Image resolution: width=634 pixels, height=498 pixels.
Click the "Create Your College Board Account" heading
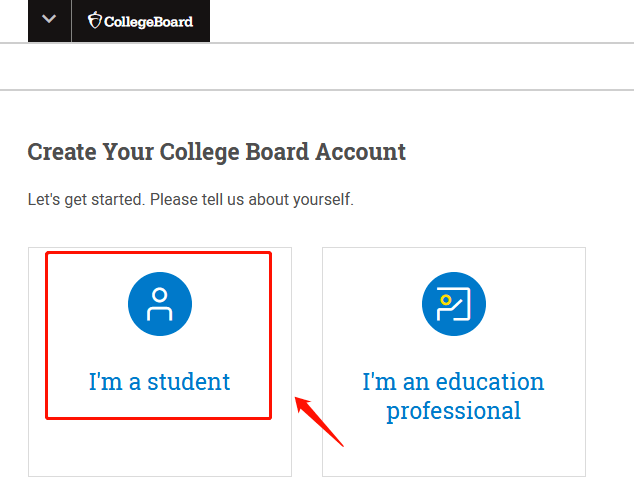tap(217, 152)
